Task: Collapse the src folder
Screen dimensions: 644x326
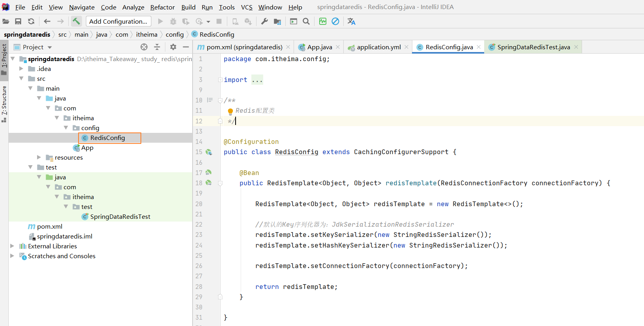Action: click(21, 78)
